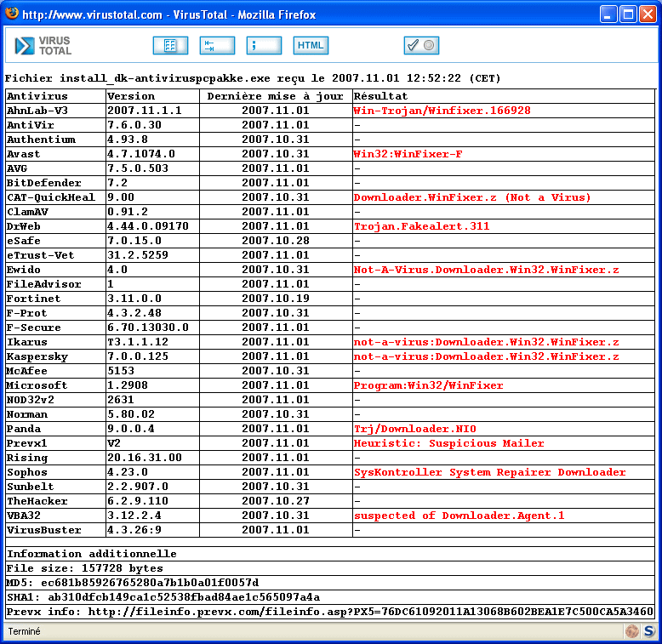
Task: Click the Antivirus column header
Action: click(37, 96)
